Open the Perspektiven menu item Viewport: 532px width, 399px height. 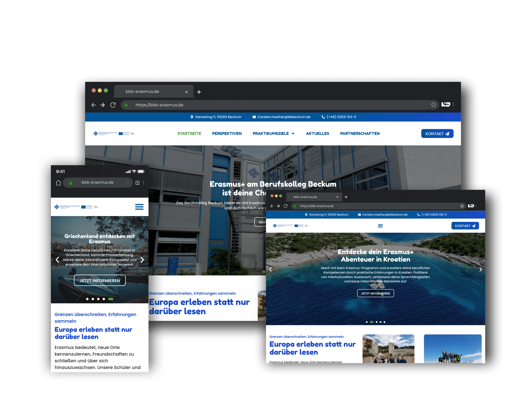pos(227,133)
